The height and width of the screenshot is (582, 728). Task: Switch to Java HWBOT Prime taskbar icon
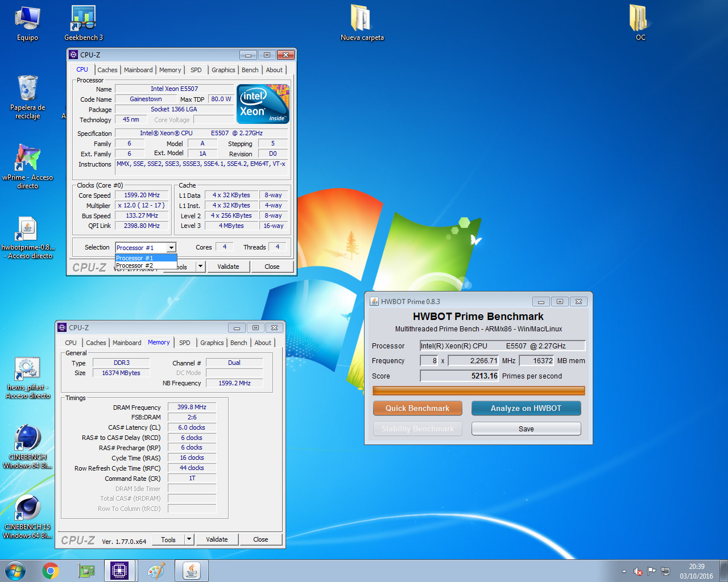[x=192, y=571]
